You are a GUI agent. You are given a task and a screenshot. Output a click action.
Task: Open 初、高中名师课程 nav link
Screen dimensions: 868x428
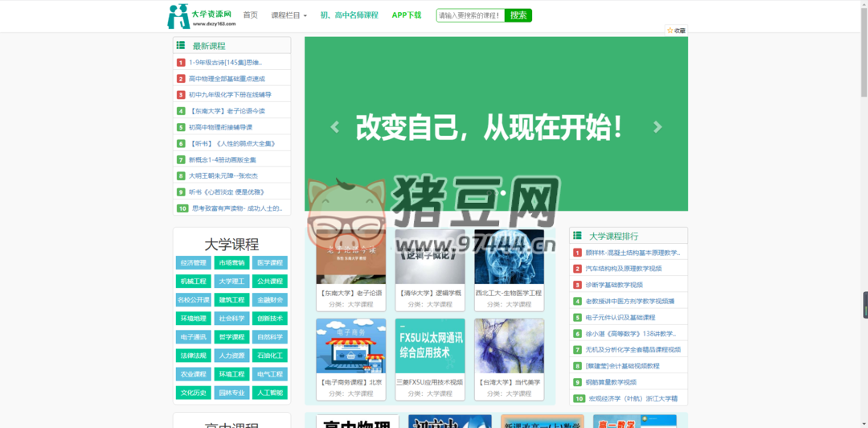coord(349,15)
